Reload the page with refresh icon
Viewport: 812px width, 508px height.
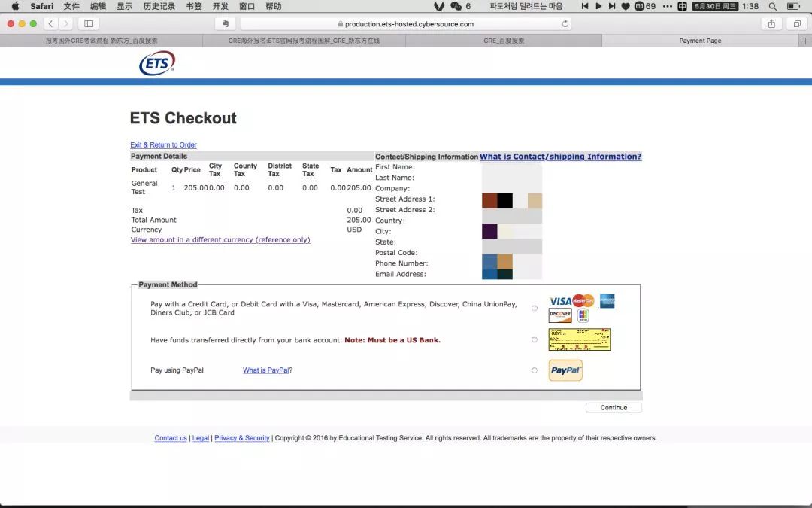pos(565,24)
